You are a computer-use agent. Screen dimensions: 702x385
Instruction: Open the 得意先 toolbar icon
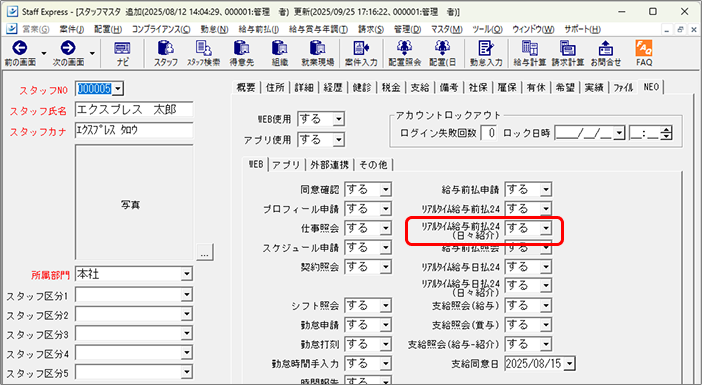pyautogui.click(x=242, y=53)
